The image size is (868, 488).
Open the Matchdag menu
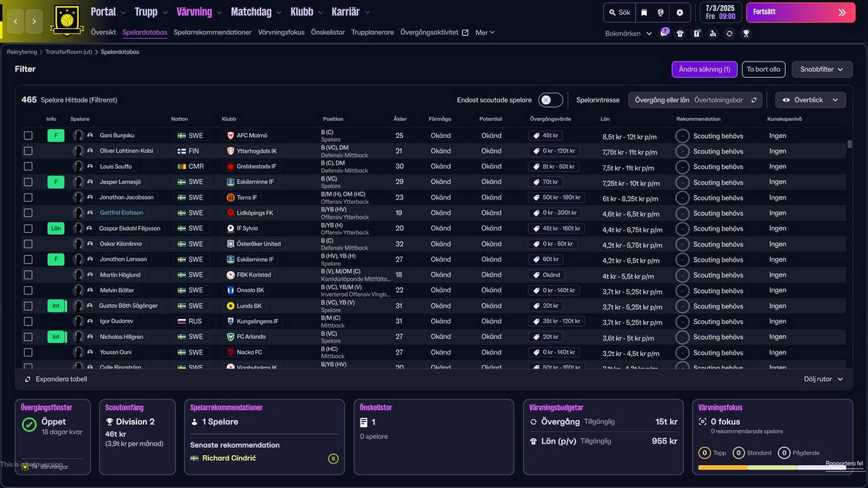click(256, 12)
